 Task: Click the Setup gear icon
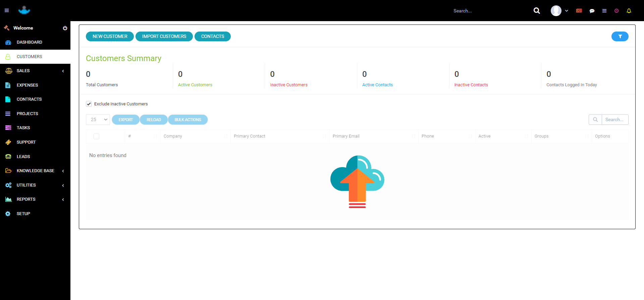tap(8, 214)
